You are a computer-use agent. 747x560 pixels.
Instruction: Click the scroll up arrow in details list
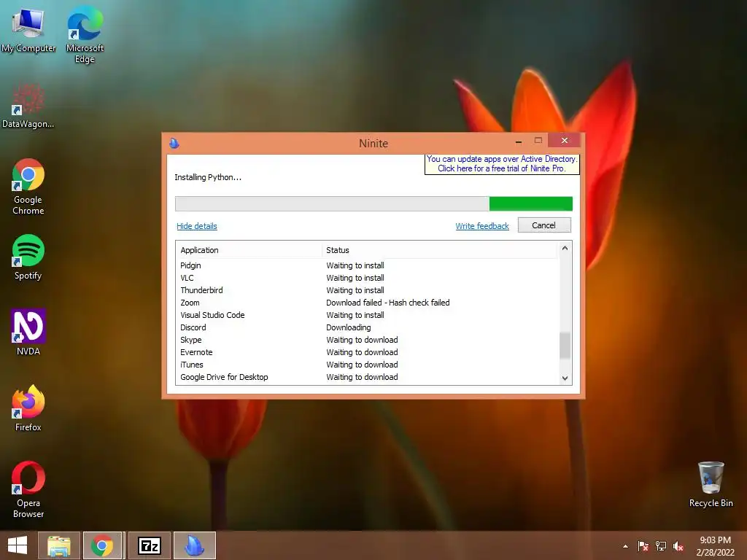click(565, 248)
